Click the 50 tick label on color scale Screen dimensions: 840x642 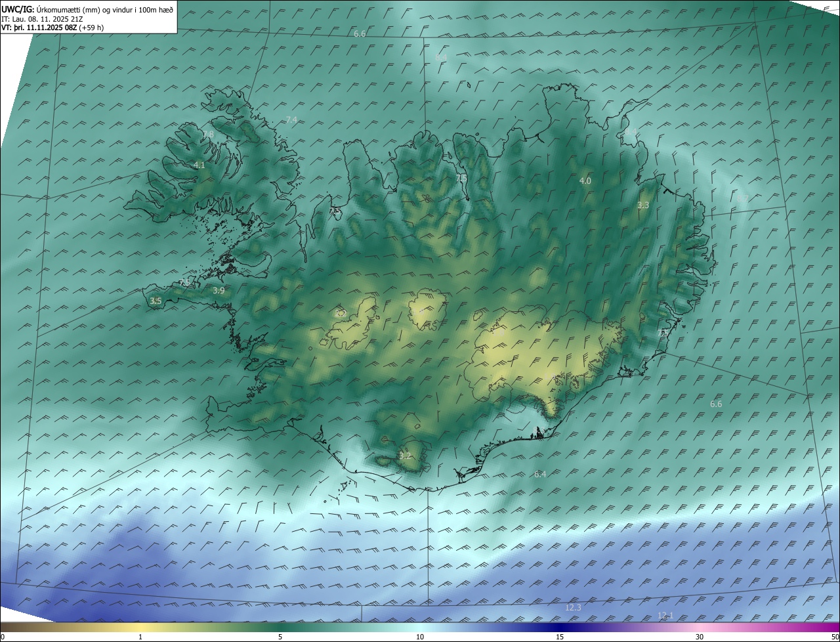pyautogui.click(x=835, y=637)
